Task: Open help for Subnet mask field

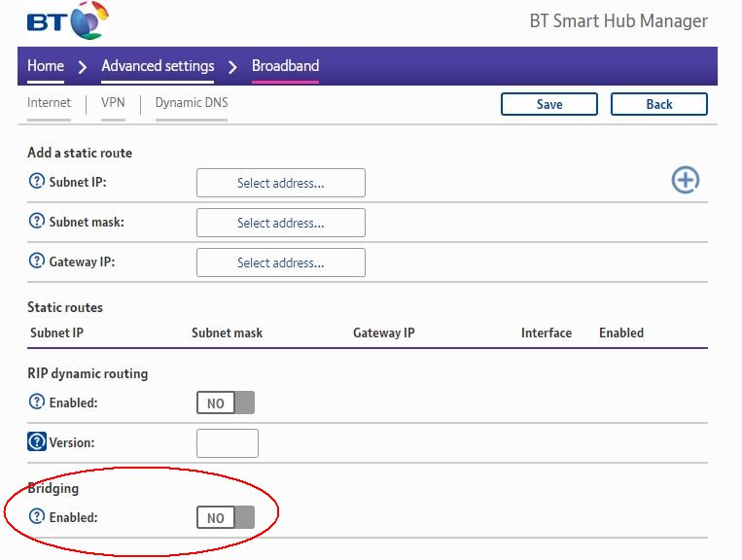Action: (x=36, y=221)
